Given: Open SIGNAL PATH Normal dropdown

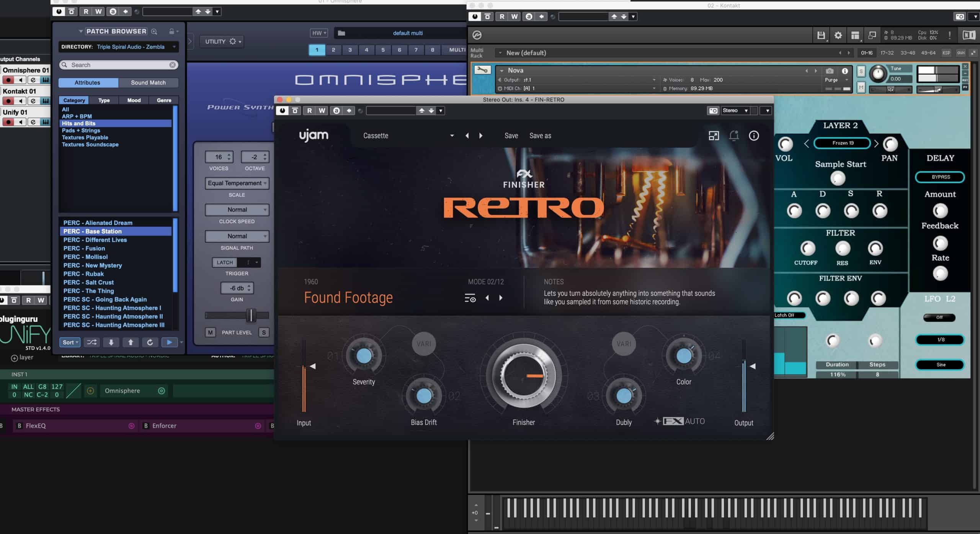Looking at the screenshot, I should click(x=237, y=236).
